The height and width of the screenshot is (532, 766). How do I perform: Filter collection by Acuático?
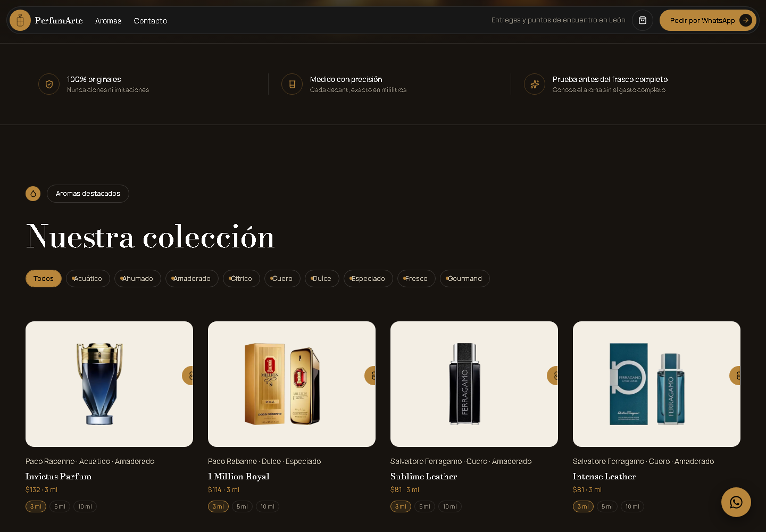click(88, 279)
